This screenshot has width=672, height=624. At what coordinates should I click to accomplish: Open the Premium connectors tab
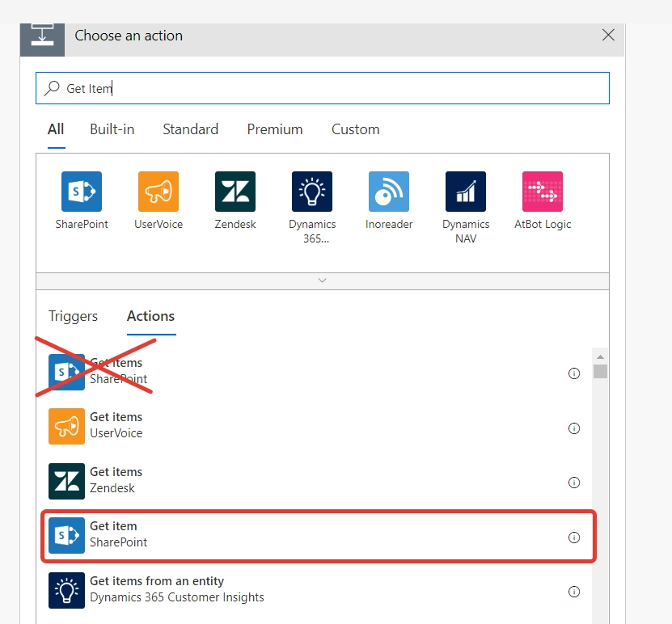click(x=275, y=129)
